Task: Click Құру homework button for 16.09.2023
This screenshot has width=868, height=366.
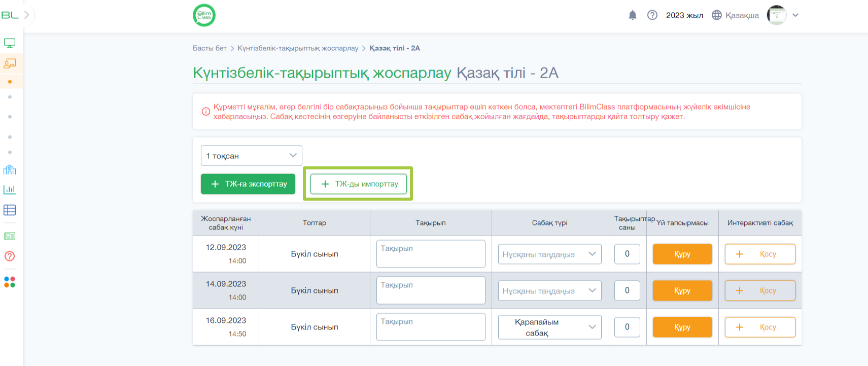Action: coord(682,327)
